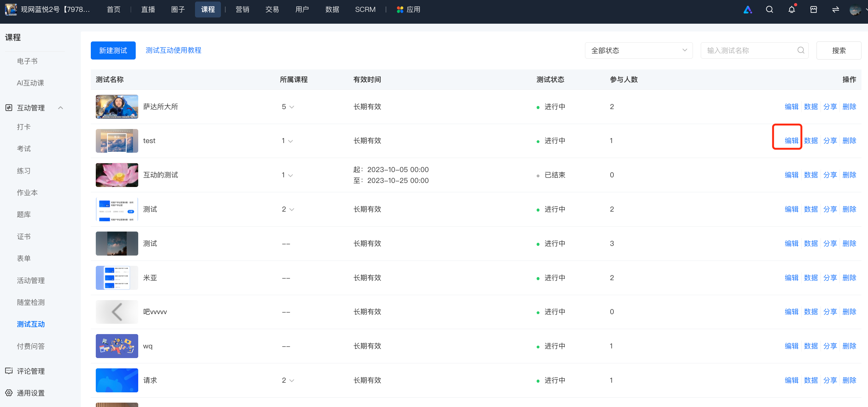
Task: Click the switch arrows icon in header
Action: click(835, 9)
